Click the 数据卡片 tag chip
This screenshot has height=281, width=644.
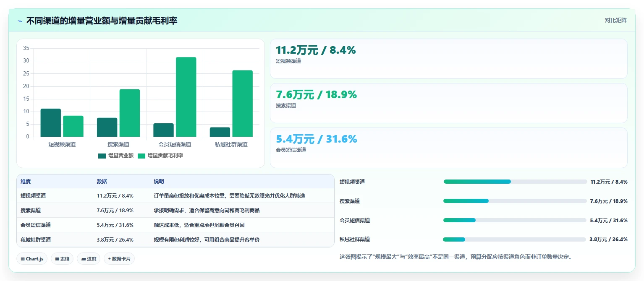coord(119,259)
